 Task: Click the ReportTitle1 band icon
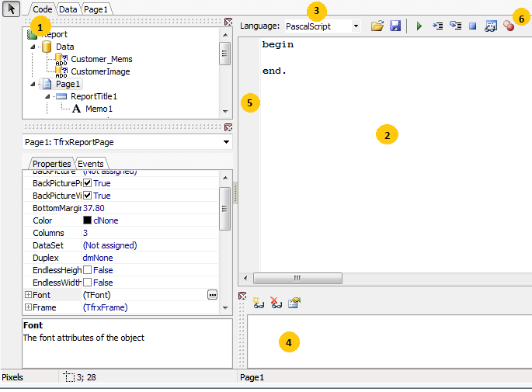(x=61, y=96)
